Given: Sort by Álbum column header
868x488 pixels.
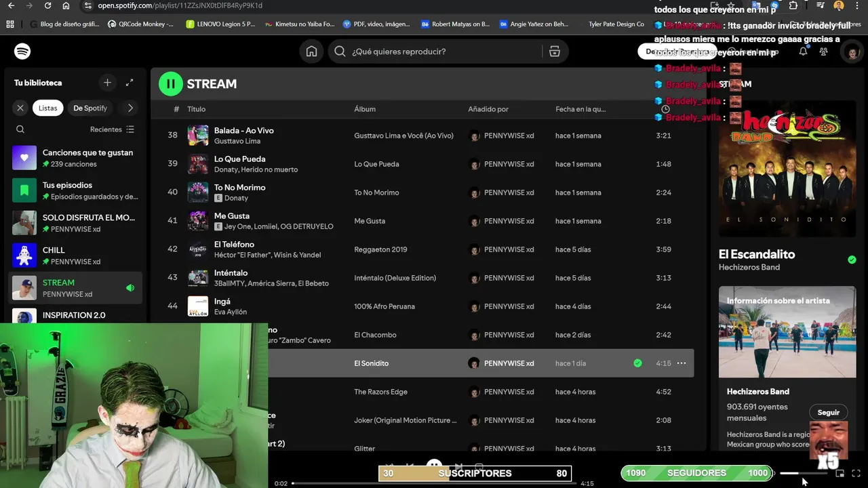Looking at the screenshot, I should [x=365, y=109].
